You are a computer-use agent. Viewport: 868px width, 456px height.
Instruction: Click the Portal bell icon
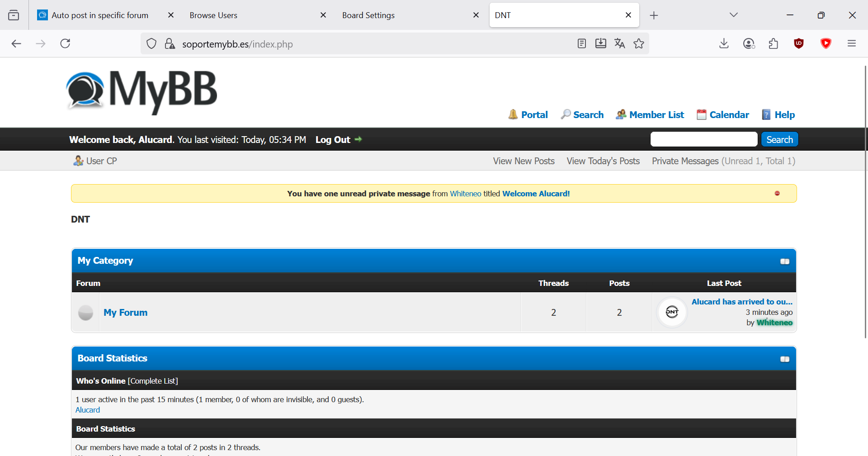[513, 114]
